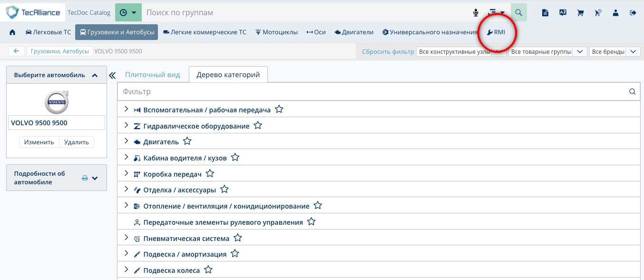The image size is (644, 280).
Task: Star the Коробка передач category
Action: tap(210, 174)
